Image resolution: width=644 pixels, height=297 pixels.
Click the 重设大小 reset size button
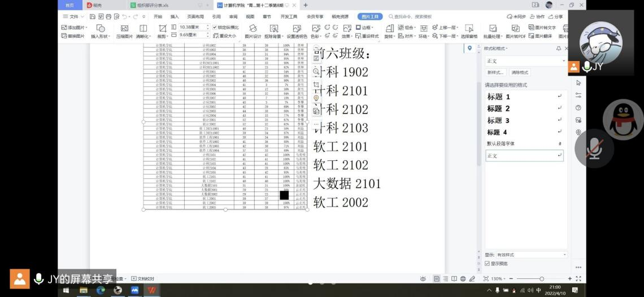[x=225, y=36]
